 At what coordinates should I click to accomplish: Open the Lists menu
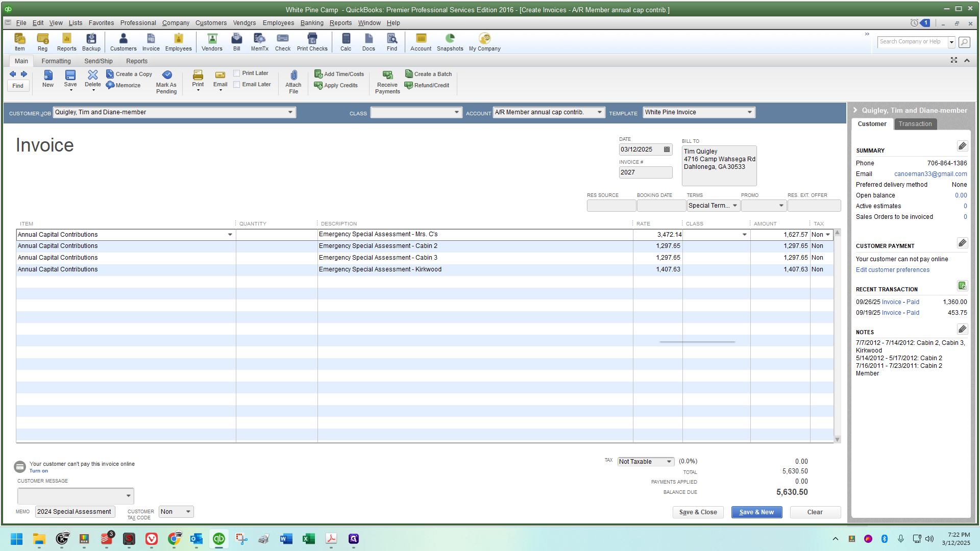(76, 23)
